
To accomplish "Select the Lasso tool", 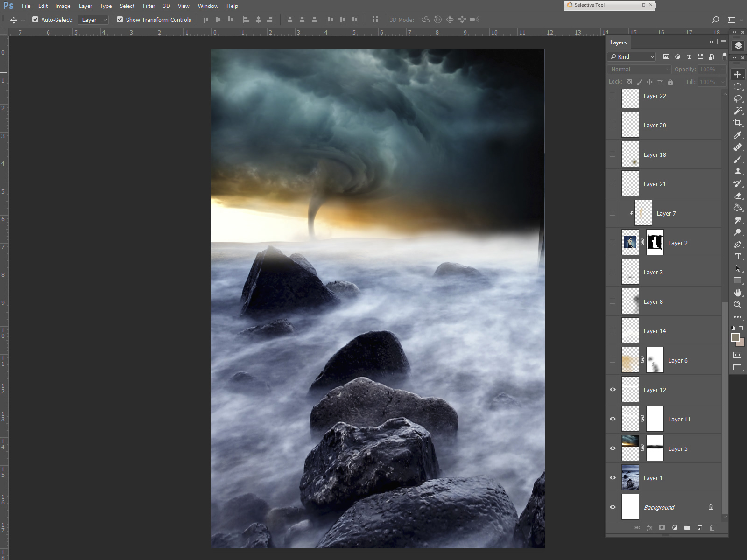I will 738,98.
